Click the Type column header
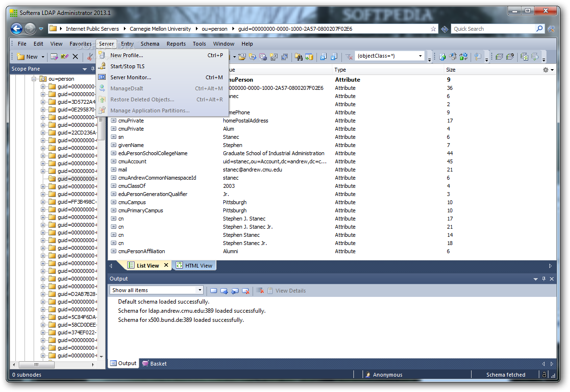The image size is (570, 392). point(387,70)
